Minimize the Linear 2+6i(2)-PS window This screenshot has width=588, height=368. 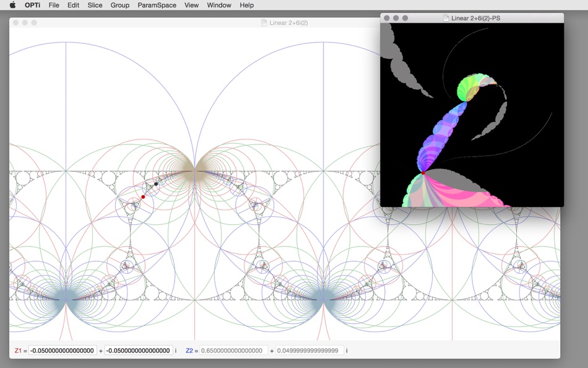(x=396, y=18)
